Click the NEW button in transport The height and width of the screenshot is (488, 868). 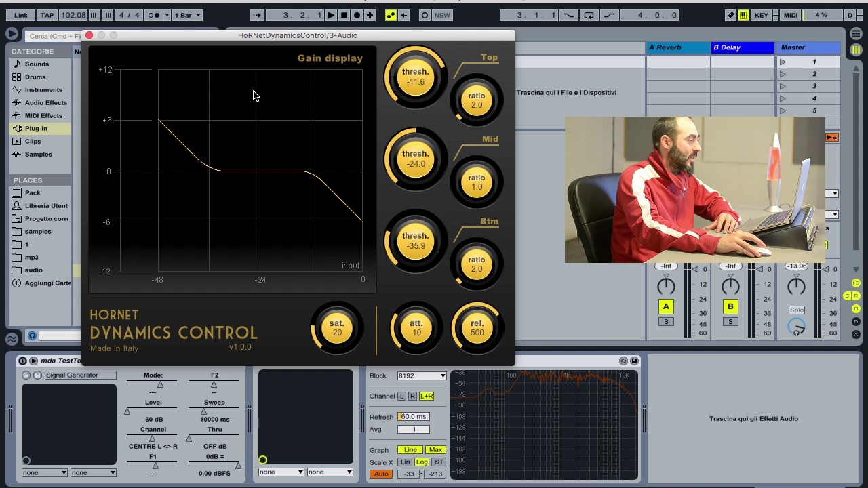(442, 15)
